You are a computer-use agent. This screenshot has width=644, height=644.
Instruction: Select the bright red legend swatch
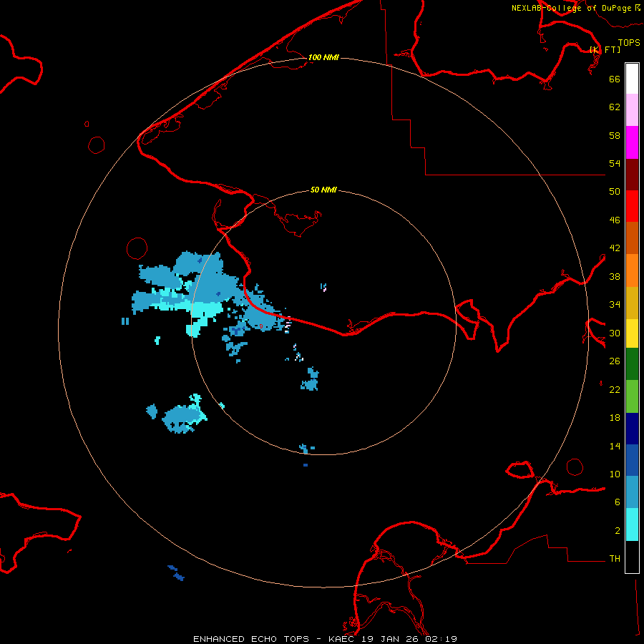click(632, 206)
